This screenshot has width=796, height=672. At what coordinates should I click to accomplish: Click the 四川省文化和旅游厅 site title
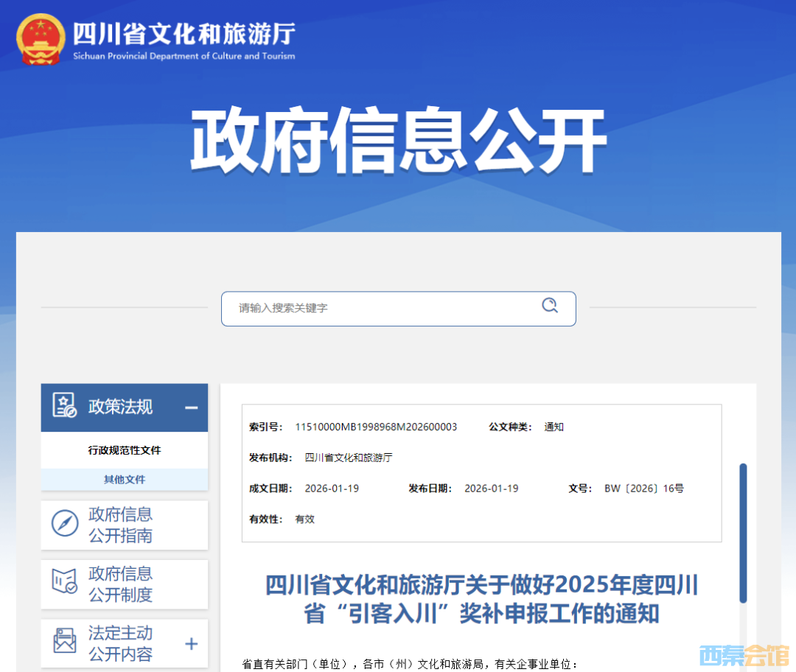pos(184,35)
